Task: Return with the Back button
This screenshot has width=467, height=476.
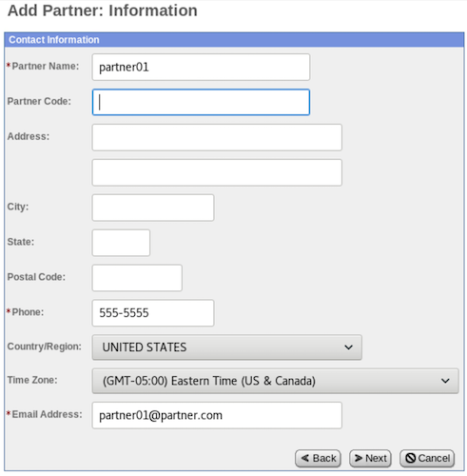Action: click(x=318, y=458)
